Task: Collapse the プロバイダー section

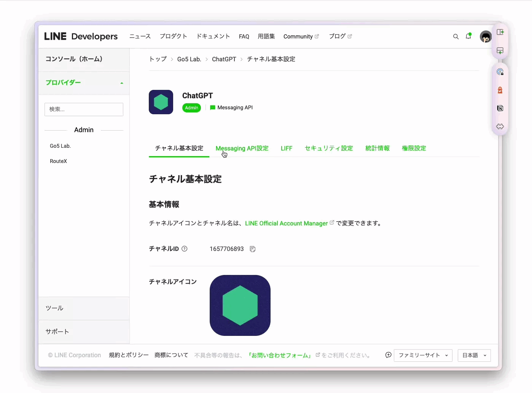Action: pos(84,83)
